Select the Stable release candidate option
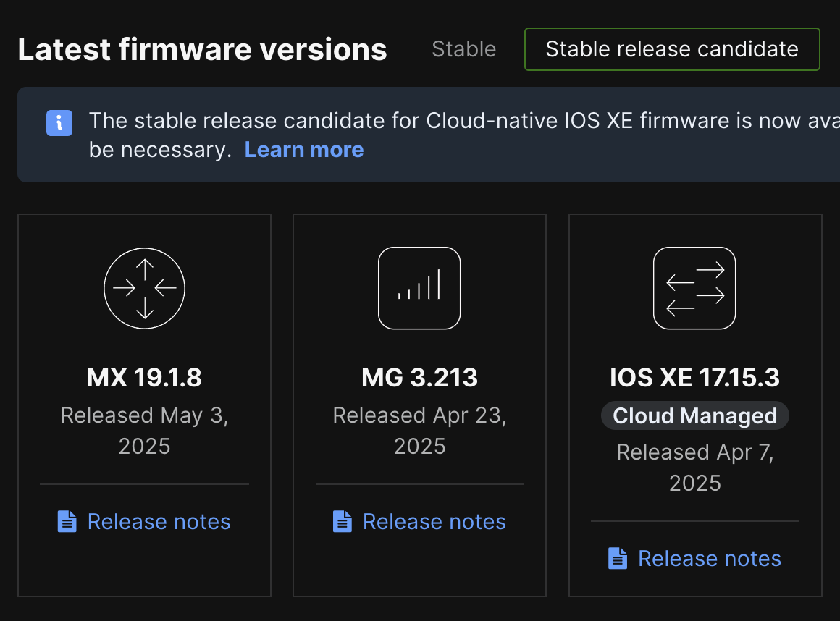This screenshot has height=621, width=840. [671, 49]
